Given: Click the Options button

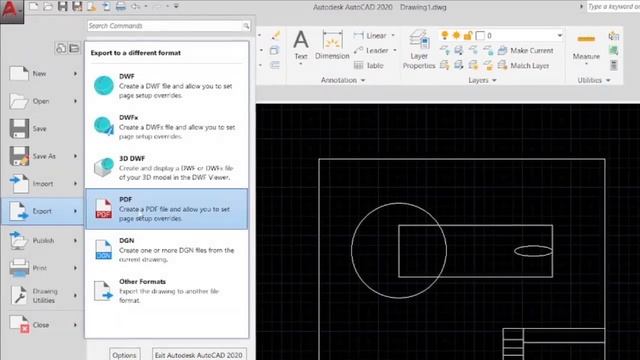Looking at the screenshot, I should 124,355.
